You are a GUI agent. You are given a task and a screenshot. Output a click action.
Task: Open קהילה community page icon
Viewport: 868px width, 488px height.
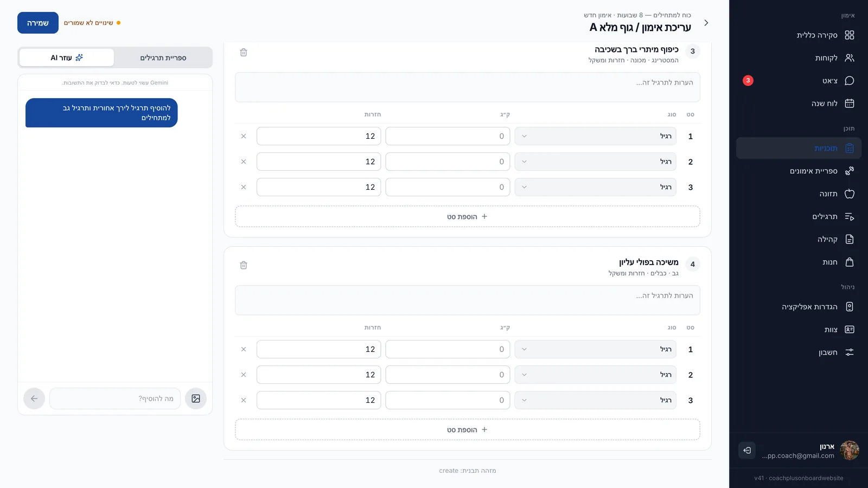[x=850, y=240]
